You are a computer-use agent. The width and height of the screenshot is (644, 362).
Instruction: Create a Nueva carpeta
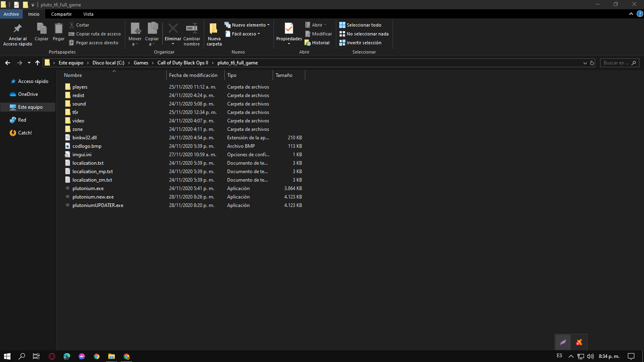tap(214, 34)
